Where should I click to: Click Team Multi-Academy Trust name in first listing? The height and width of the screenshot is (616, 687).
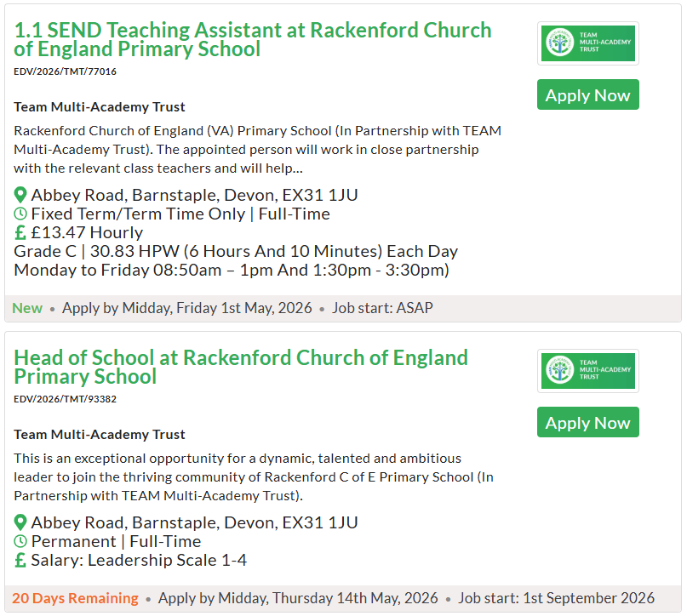pyautogui.click(x=100, y=107)
